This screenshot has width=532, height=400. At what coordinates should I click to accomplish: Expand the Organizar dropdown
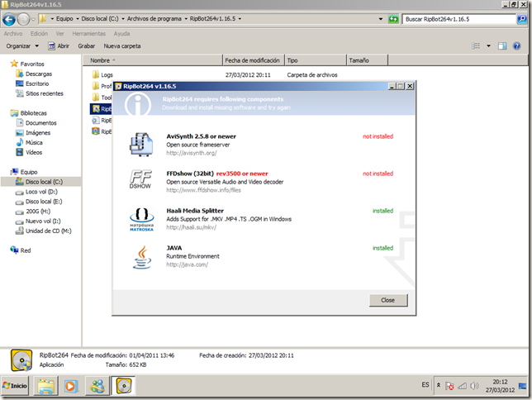point(22,45)
